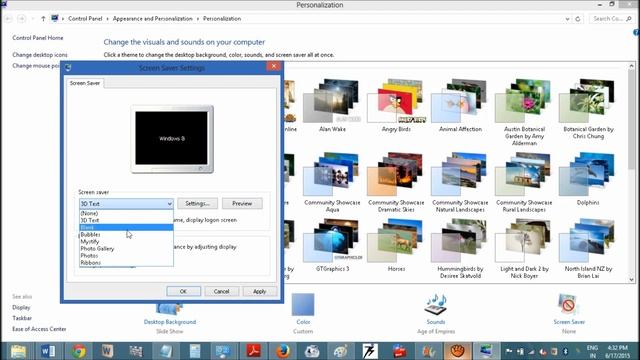Launch File Explorer from the taskbar
This screenshot has width=640, height=360.
click(x=18, y=351)
